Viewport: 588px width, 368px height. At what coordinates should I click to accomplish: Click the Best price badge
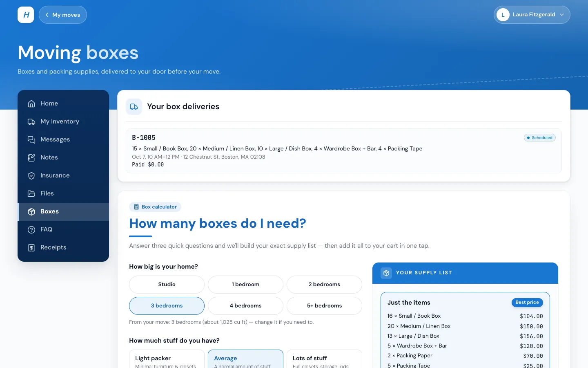click(527, 303)
